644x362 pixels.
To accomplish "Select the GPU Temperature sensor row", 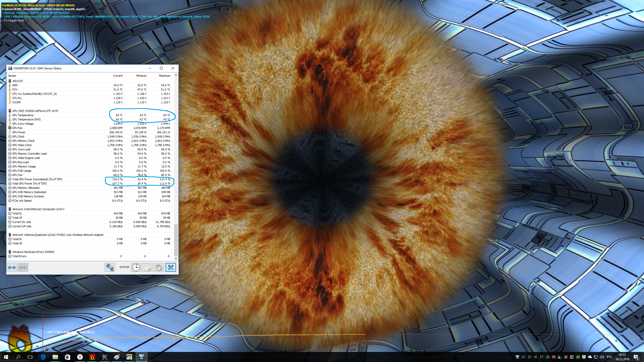I will coord(23,115).
